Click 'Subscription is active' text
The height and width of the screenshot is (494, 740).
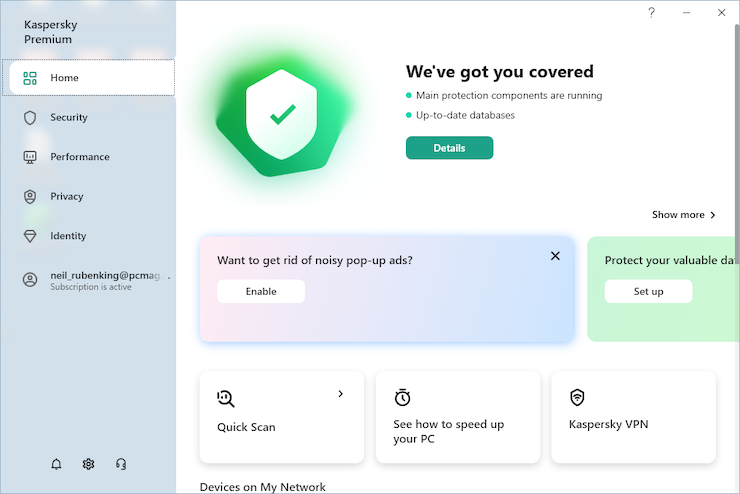(91, 287)
